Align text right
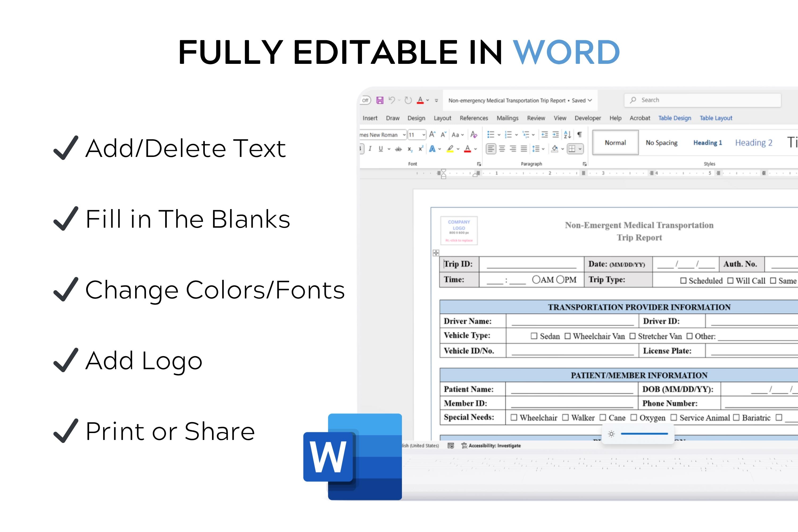This screenshot has height=532, width=798. point(513,149)
